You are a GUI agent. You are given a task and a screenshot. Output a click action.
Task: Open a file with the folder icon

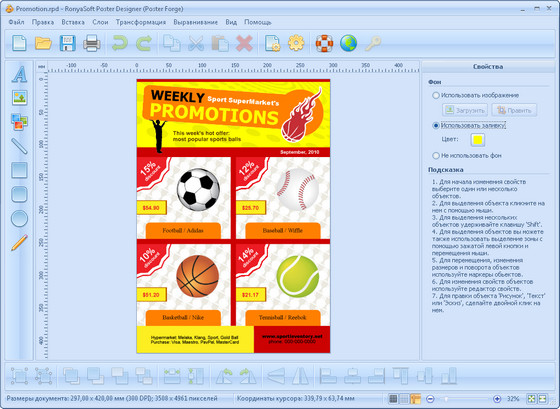pyautogui.click(x=43, y=43)
